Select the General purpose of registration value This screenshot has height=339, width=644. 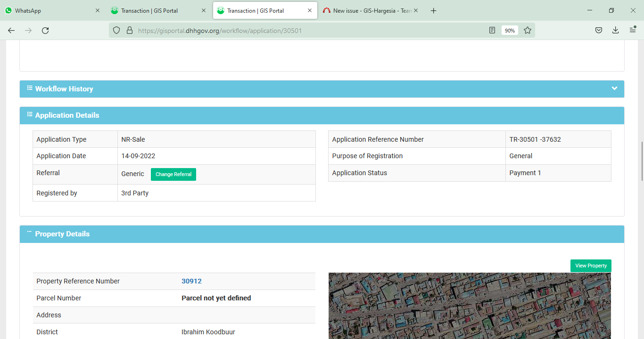tap(521, 156)
